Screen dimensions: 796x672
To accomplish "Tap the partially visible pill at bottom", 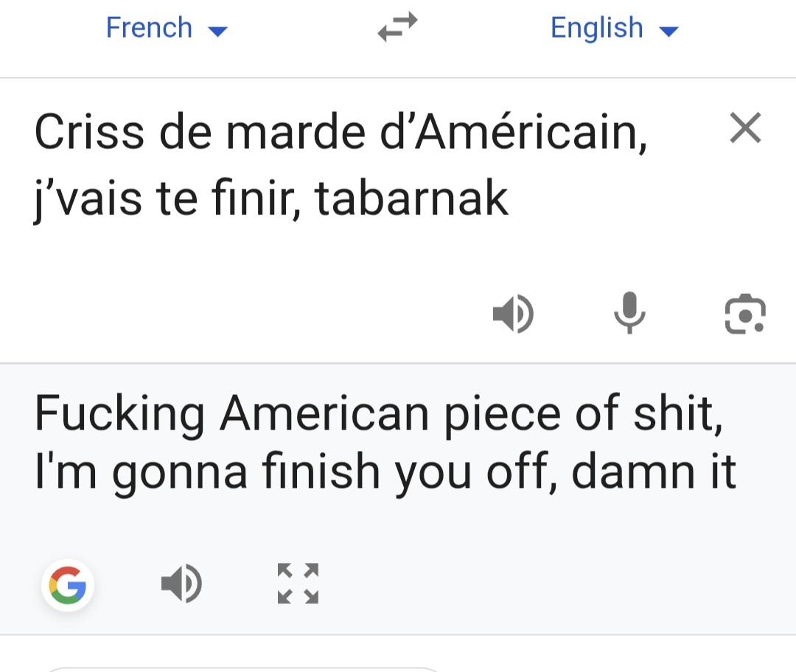I will pos(243,669).
